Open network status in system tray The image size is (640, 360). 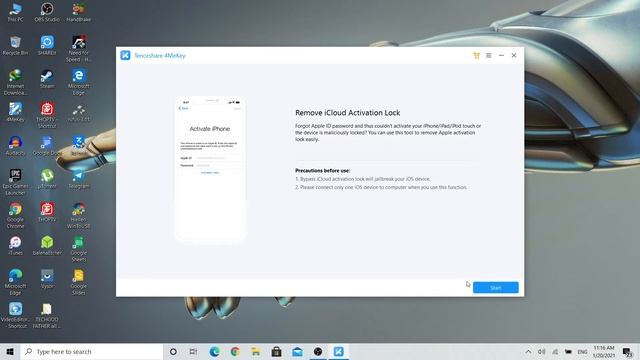555,351
